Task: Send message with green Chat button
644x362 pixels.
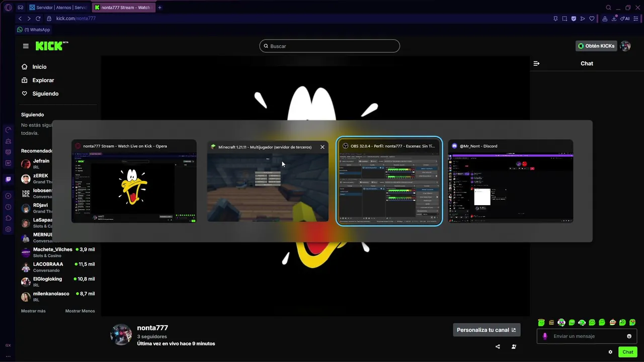Action: click(x=628, y=352)
